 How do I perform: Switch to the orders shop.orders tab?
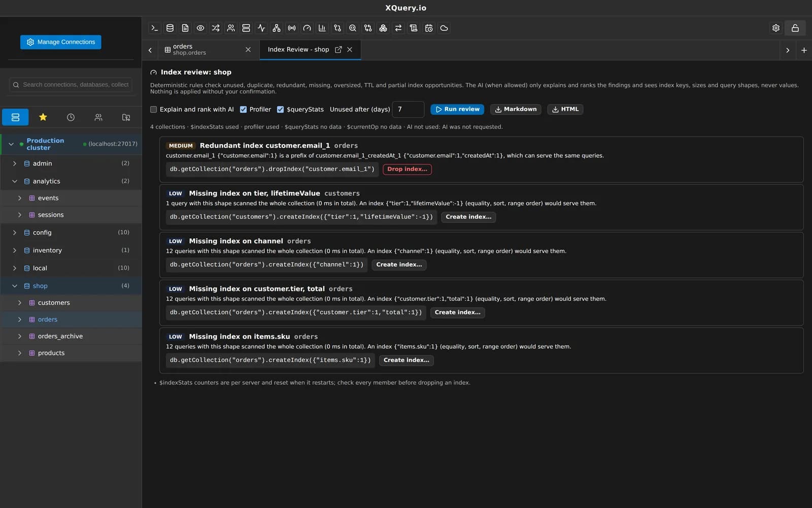208,50
